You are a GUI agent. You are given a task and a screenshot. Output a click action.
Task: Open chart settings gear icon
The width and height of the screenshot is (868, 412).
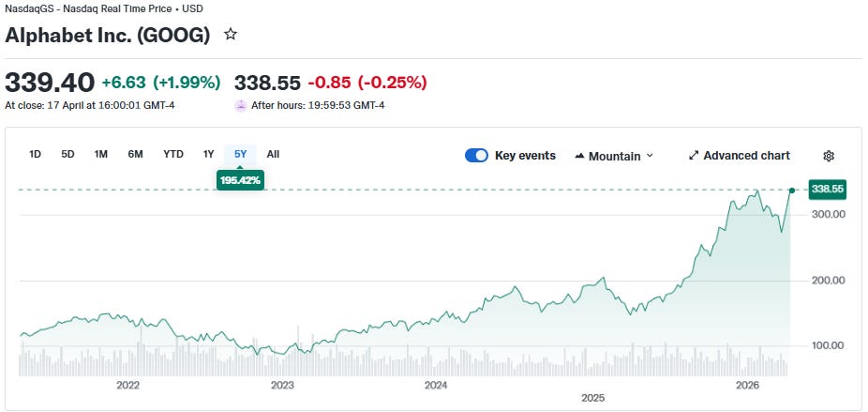[829, 156]
